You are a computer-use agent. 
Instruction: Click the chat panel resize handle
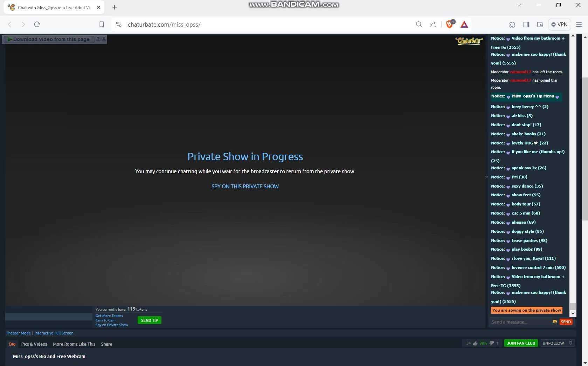coord(486,177)
